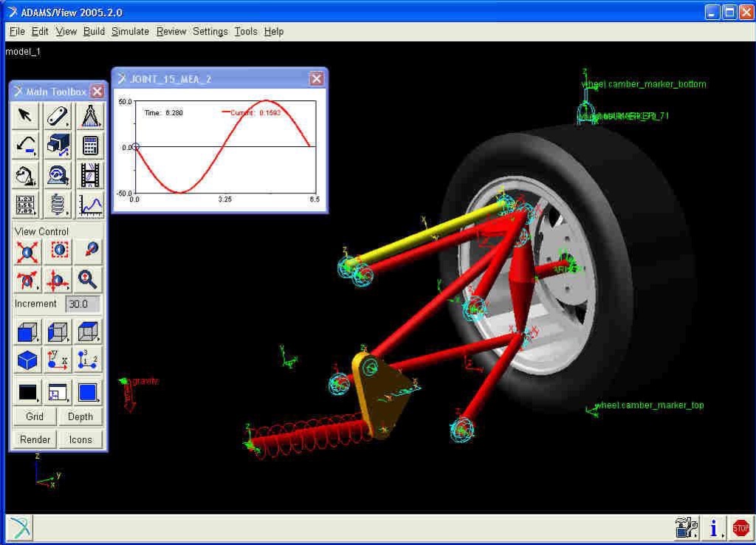Open the measure compass tool
756x545 pixels.
(89, 115)
